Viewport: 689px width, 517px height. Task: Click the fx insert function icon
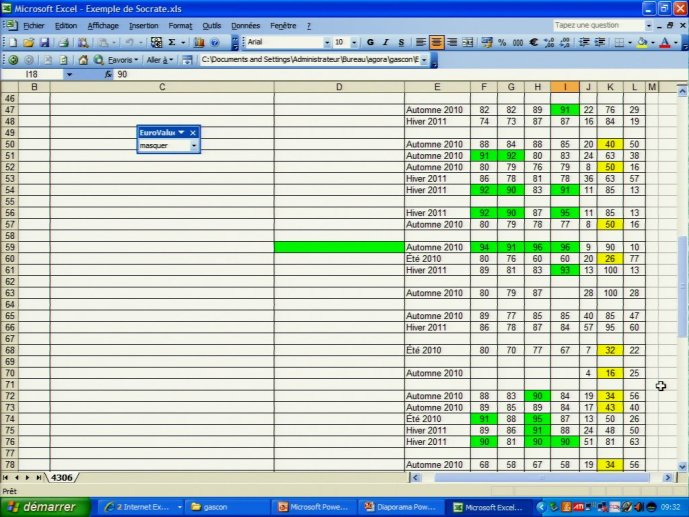coord(108,74)
